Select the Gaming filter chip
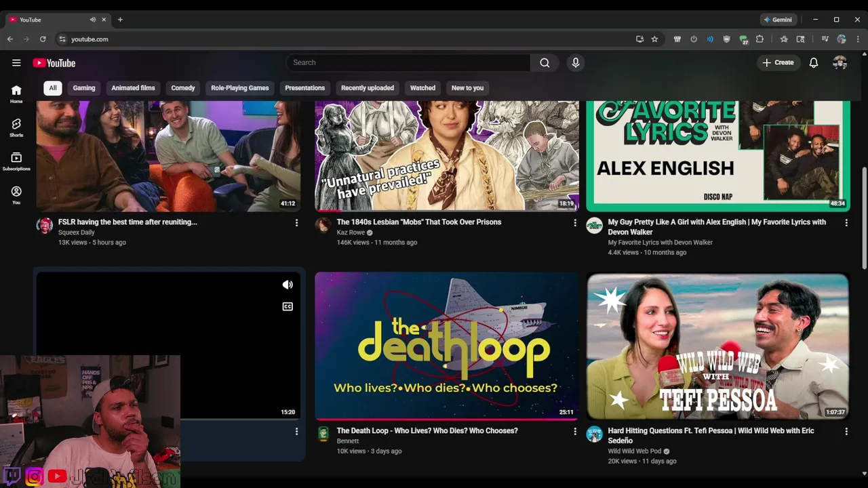 (x=84, y=88)
